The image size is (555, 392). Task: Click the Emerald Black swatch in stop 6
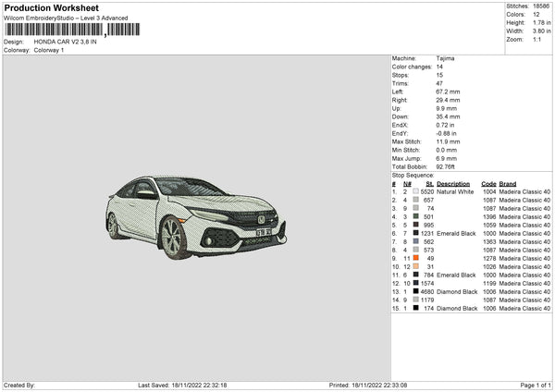point(416,233)
